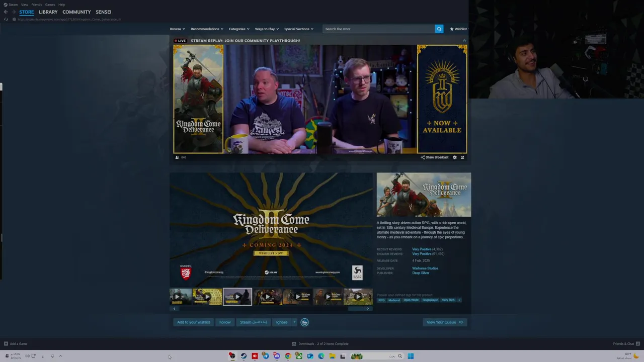Screen dimensions: 644x362
Task: Open the Xbox app from the taskbar
Action: tap(299, 356)
